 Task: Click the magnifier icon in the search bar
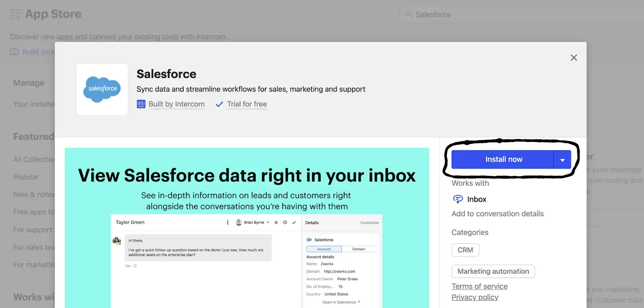coord(409,15)
